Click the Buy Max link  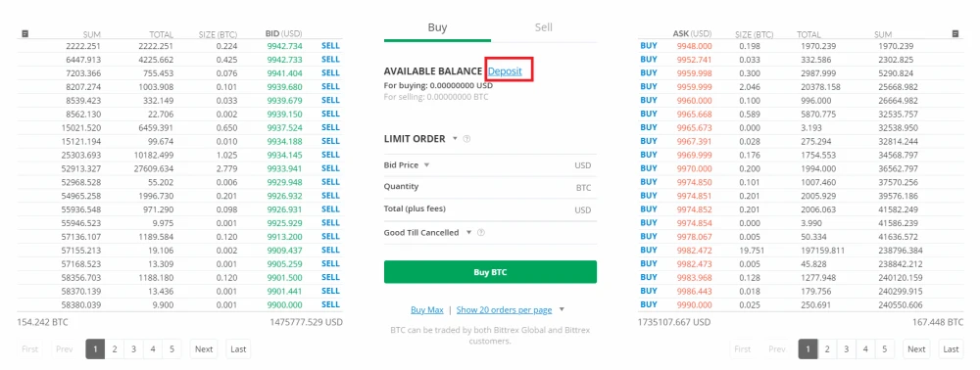click(x=427, y=309)
